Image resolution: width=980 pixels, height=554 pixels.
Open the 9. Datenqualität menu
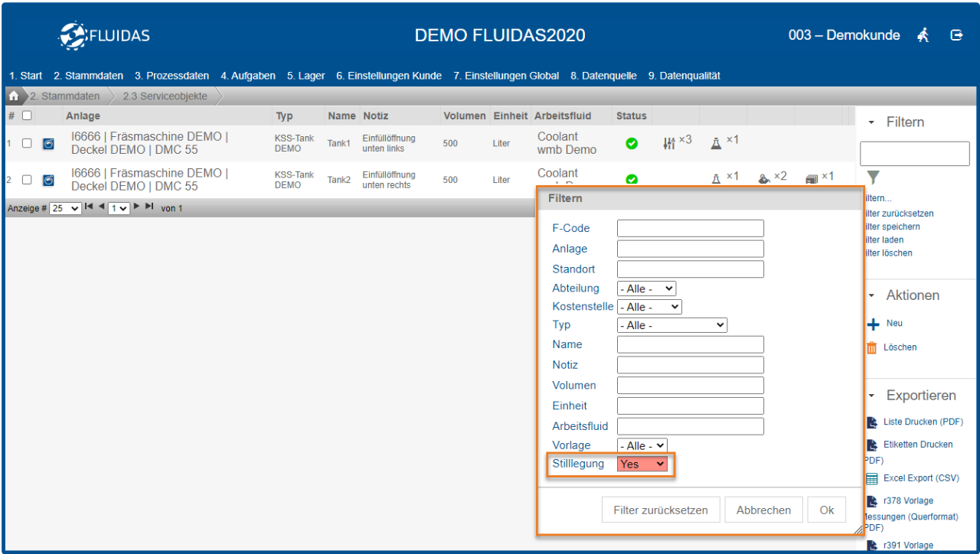point(684,76)
